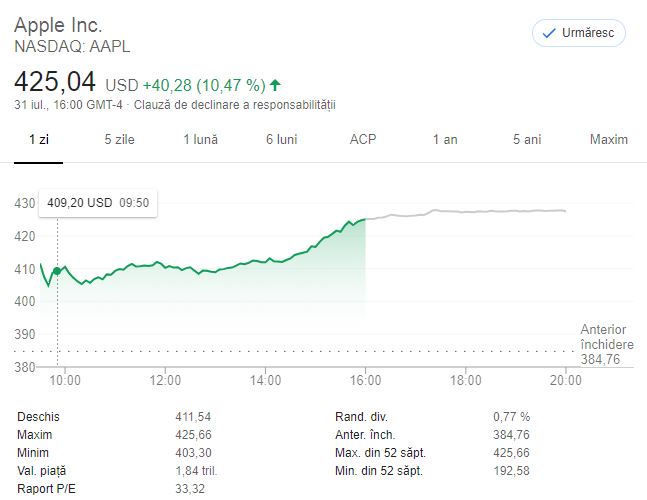647x500 pixels.
Task: Click the Apple Inc. title
Action: (x=58, y=25)
